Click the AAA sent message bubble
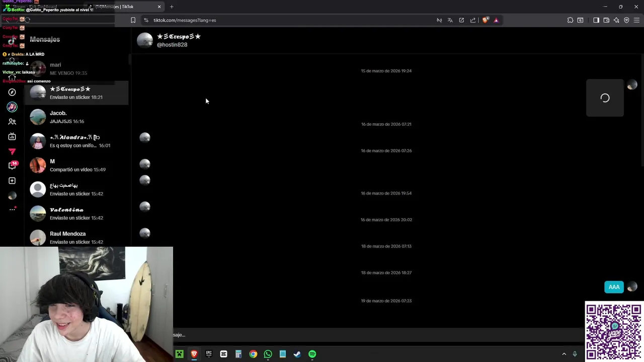The width and height of the screenshot is (644, 362). [614, 287]
